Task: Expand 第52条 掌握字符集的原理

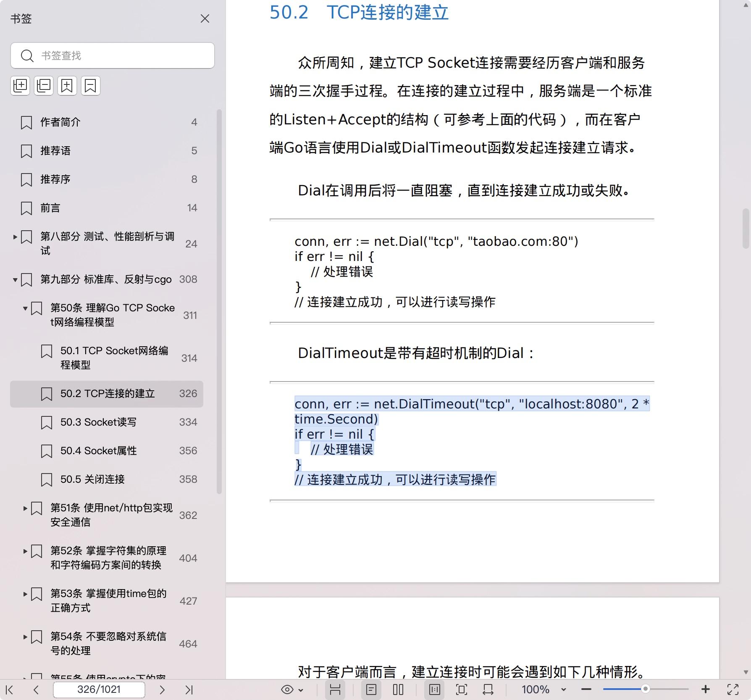Action: [x=25, y=551]
